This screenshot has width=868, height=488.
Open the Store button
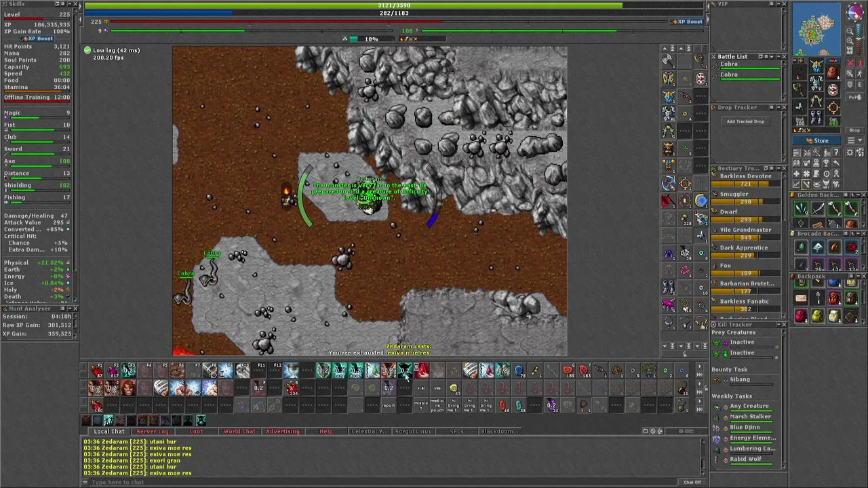816,140
